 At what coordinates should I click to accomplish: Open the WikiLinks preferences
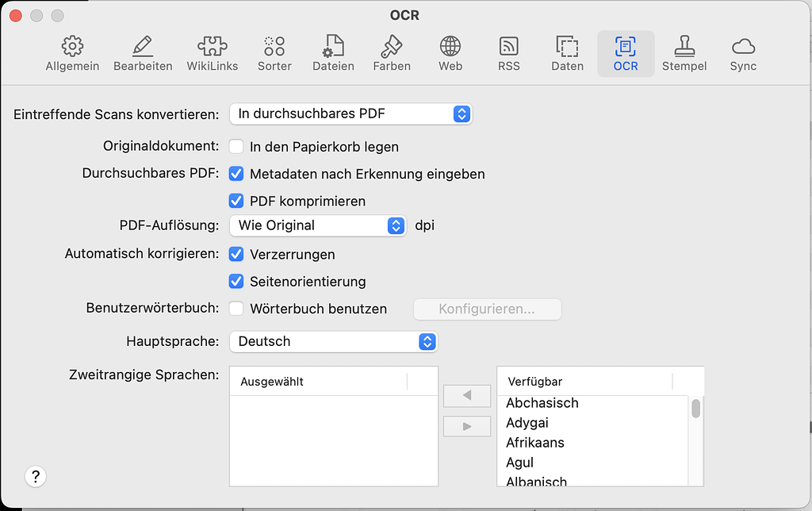(213, 52)
